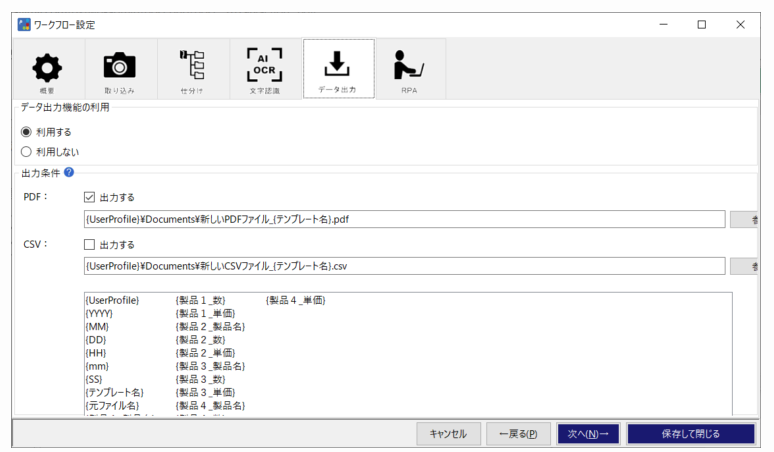The image size is (774, 452).
Task: Click the 保存して閉じる button
Action: [691, 434]
